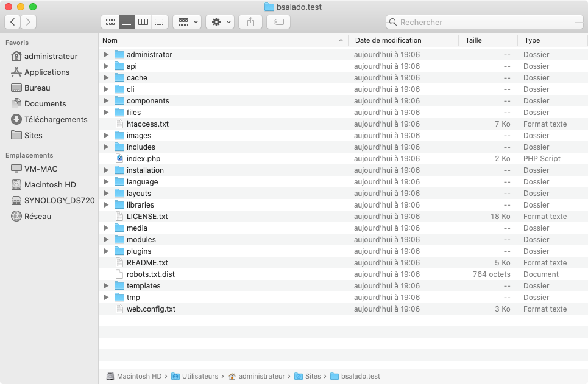Open the gear action menu

point(219,22)
